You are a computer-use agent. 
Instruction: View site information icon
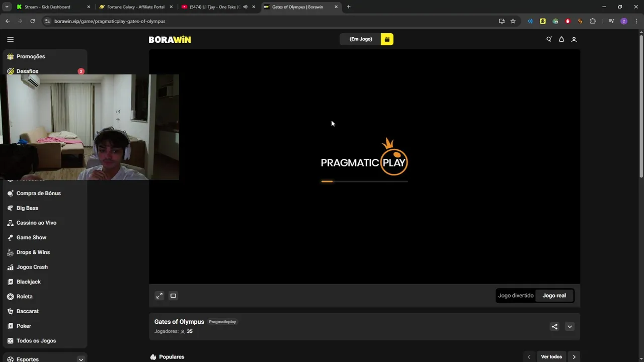[x=47, y=21]
